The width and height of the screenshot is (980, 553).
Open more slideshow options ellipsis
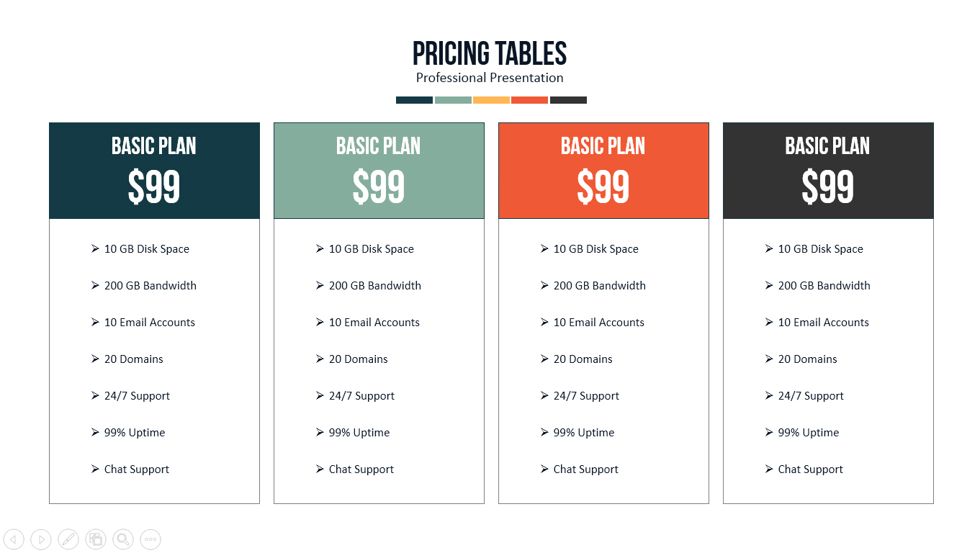point(150,539)
